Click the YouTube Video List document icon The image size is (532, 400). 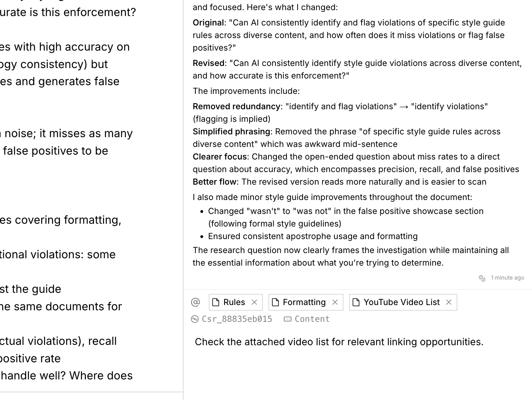pos(356,302)
